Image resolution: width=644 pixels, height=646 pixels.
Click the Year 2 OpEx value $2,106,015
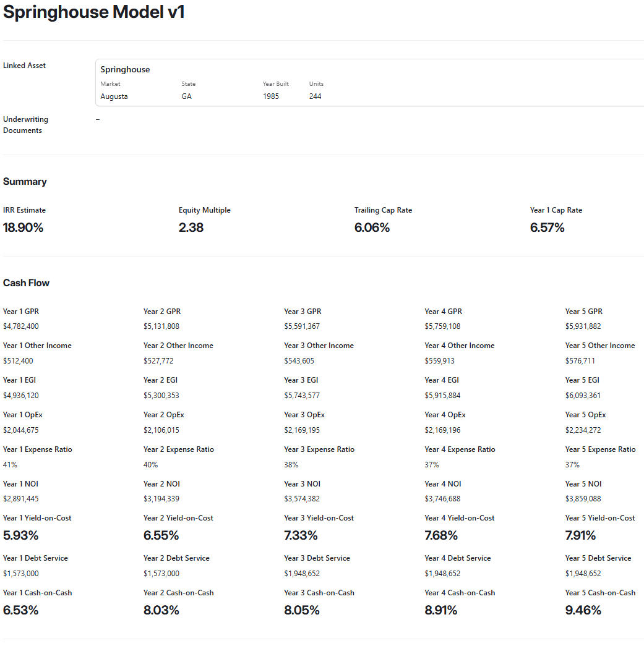161,429
